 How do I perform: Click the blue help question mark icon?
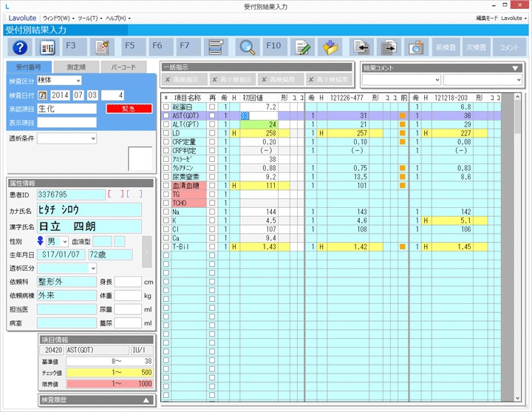pos(20,47)
